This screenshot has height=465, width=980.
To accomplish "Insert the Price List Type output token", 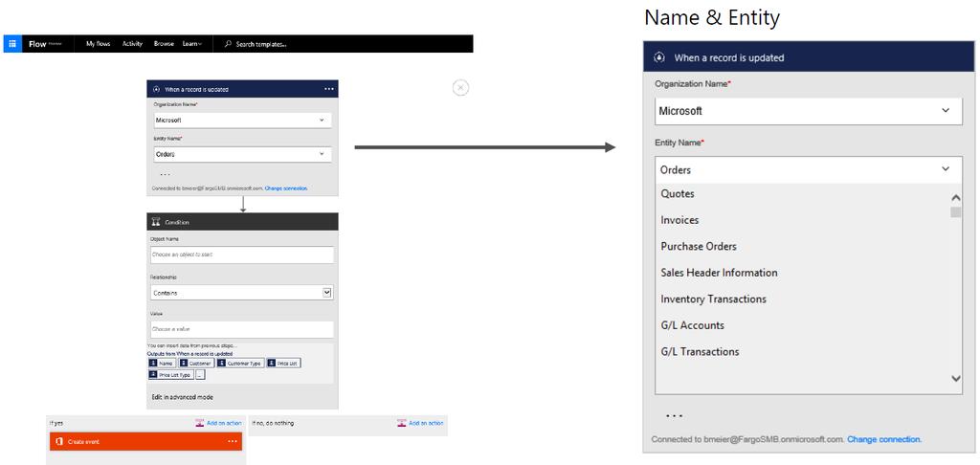I will tap(170, 375).
